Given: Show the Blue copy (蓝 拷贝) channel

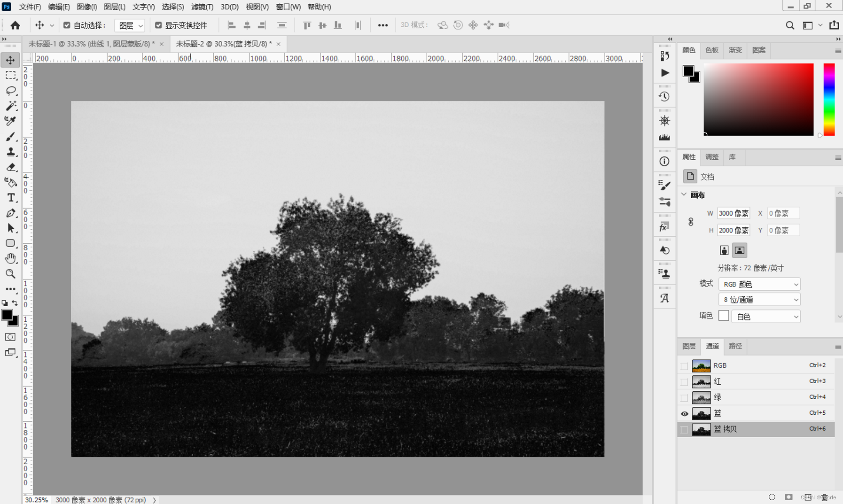Looking at the screenshot, I should [x=684, y=430].
